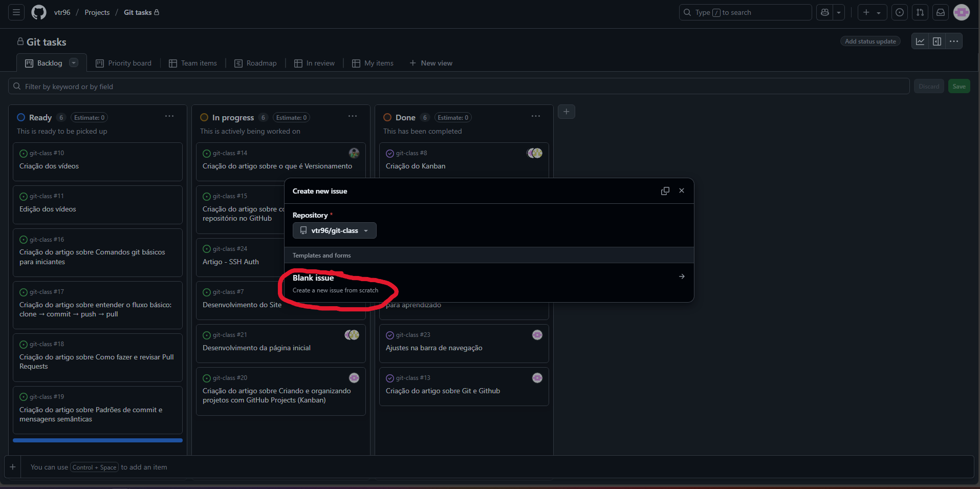Image resolution: width=980 pixels, height=489 pixels.
Task: Create a New view
Action: coord(431,63)
